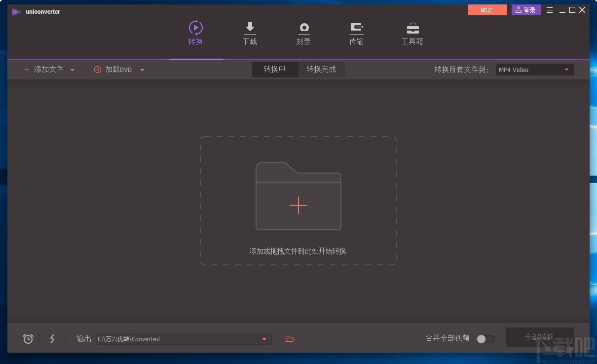Click the 登录 (Login) account toggle
597x364 pixels.
pos(525,10)
